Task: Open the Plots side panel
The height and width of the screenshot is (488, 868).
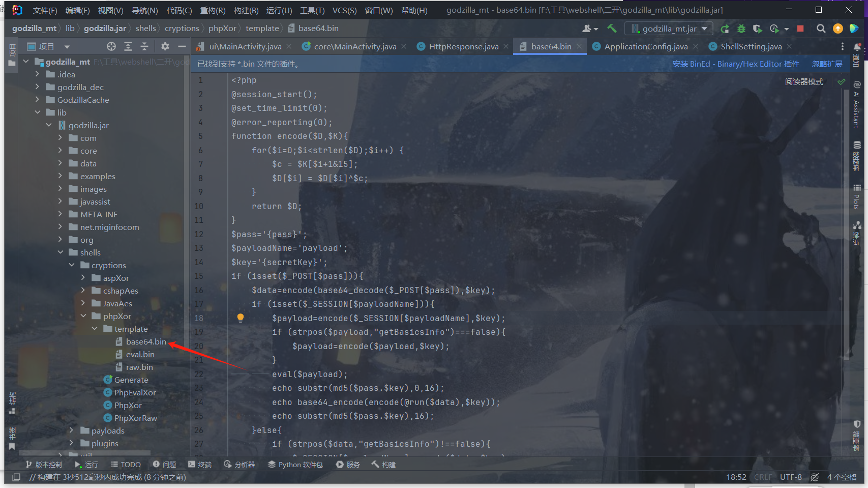Action: 857,196
